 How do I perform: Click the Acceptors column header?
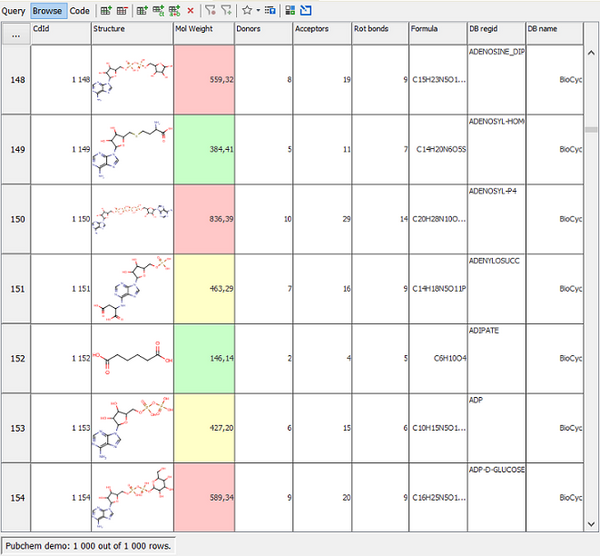pos(321,30)
